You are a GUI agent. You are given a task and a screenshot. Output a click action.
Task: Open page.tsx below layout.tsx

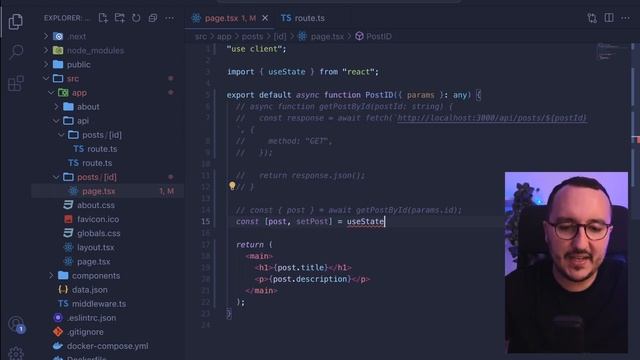pos(93,262)
